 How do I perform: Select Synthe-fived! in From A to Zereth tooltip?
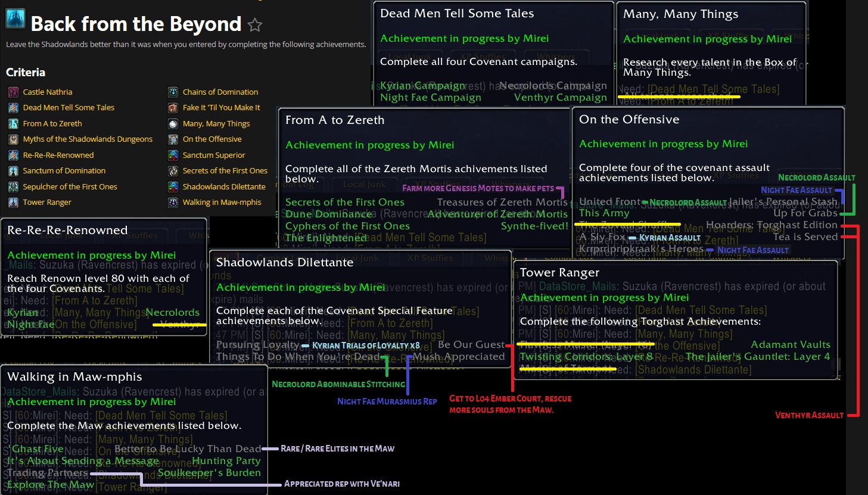[534, 226]
